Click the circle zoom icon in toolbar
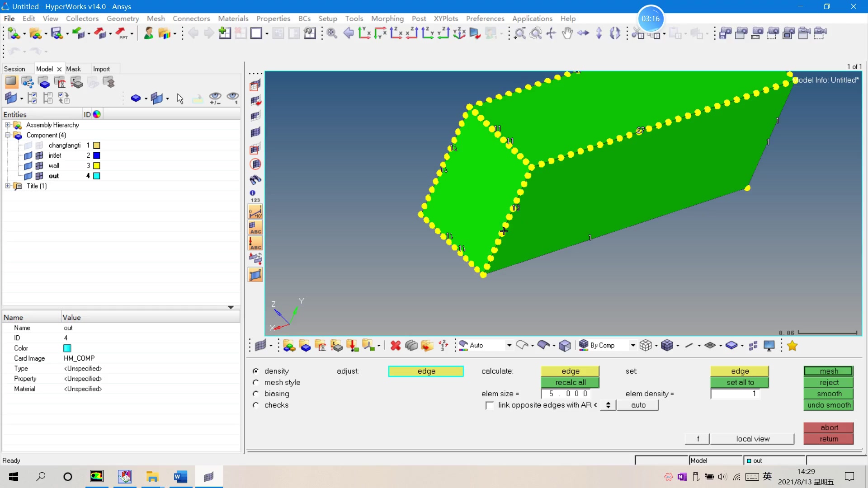This screenshot has height=488, width=868. 536,33
